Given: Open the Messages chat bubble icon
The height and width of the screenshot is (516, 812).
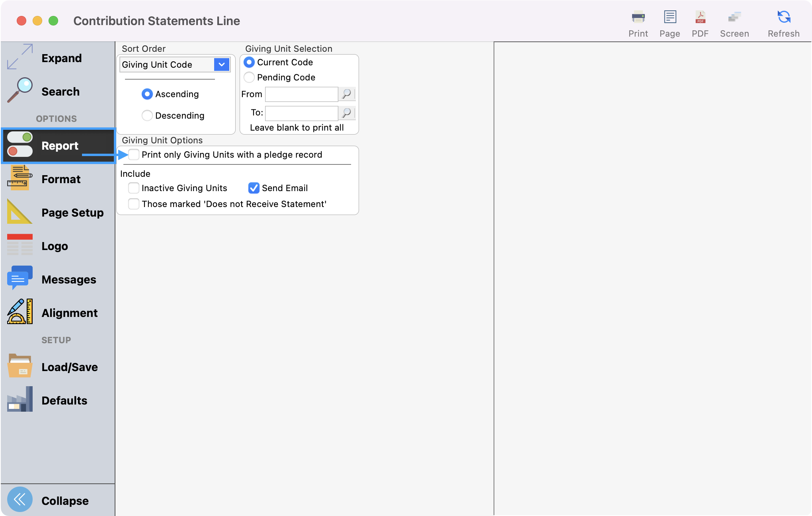Looking at the screenshot, I should pyautogui.click(x=20, y=278).
